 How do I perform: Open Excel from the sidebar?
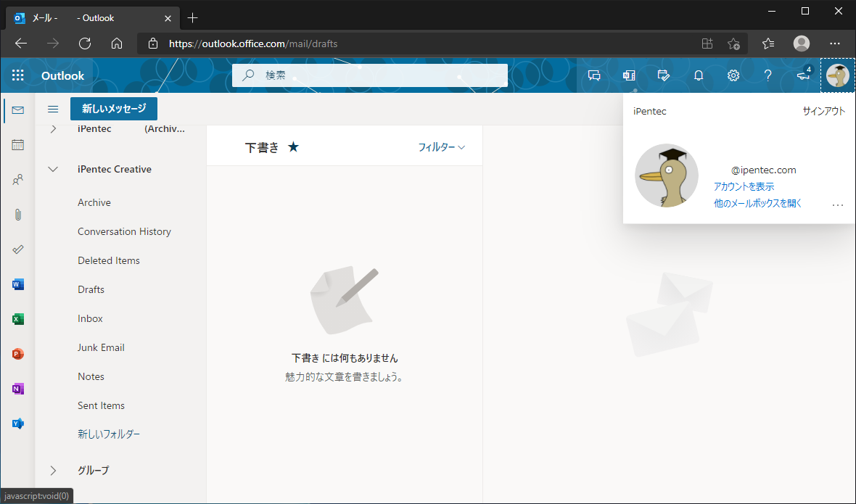tap(17, 319)
